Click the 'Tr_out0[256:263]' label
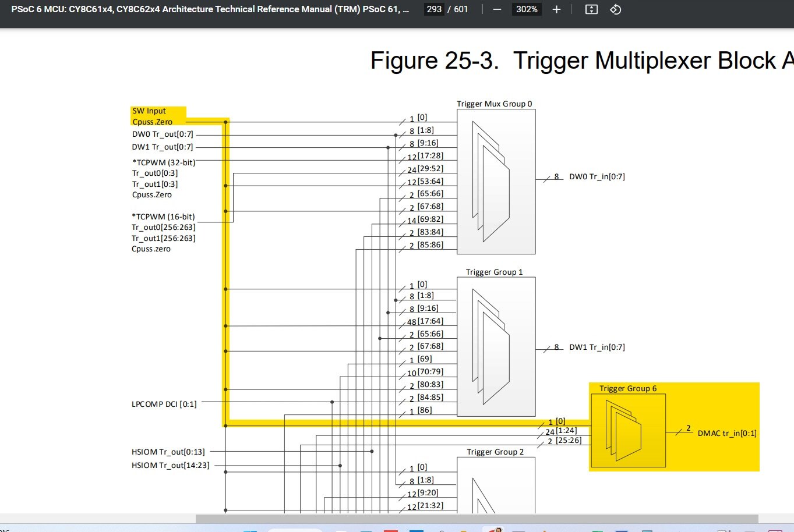The width and height of the screenshot is (794, 532). point(164,228)
